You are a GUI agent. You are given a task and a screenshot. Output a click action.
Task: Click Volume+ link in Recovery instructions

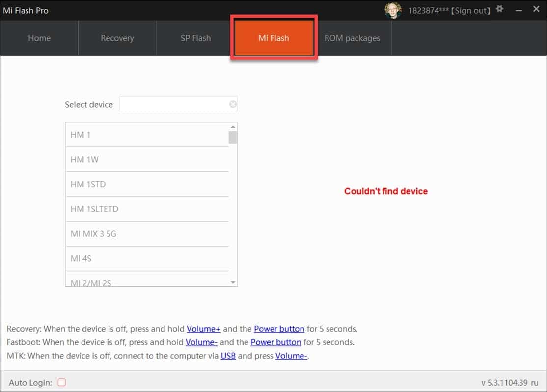click(x=204, y=329)
